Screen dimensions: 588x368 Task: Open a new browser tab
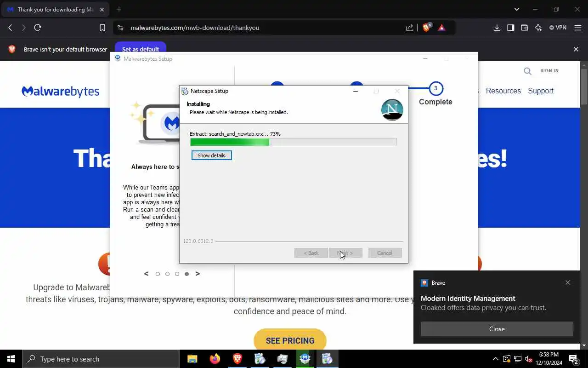click(x=119, y=9)
